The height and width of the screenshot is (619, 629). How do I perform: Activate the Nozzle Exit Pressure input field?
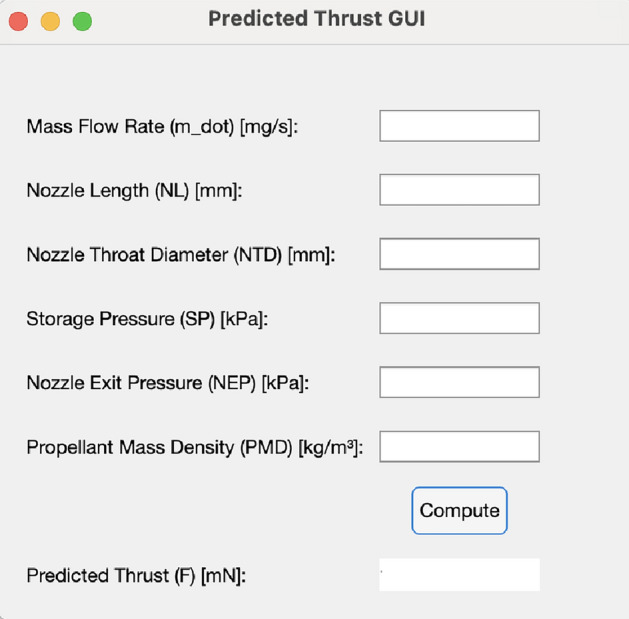pos(459,382)
